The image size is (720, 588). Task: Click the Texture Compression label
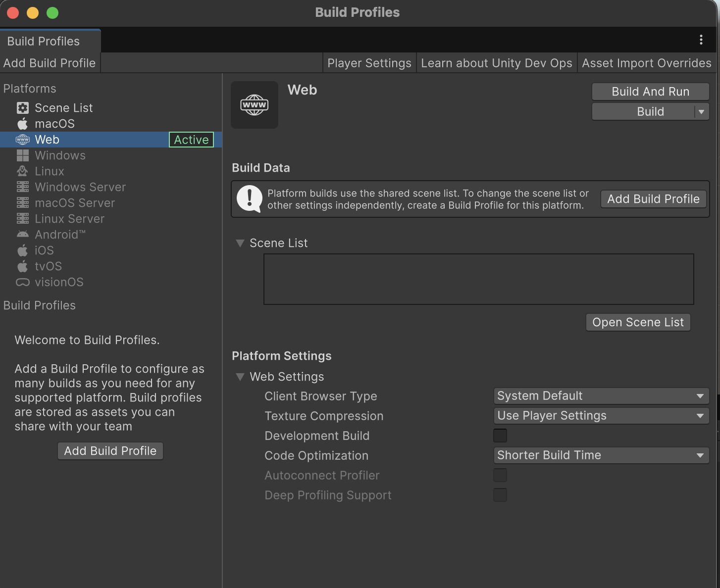click(x=324, y=416)
